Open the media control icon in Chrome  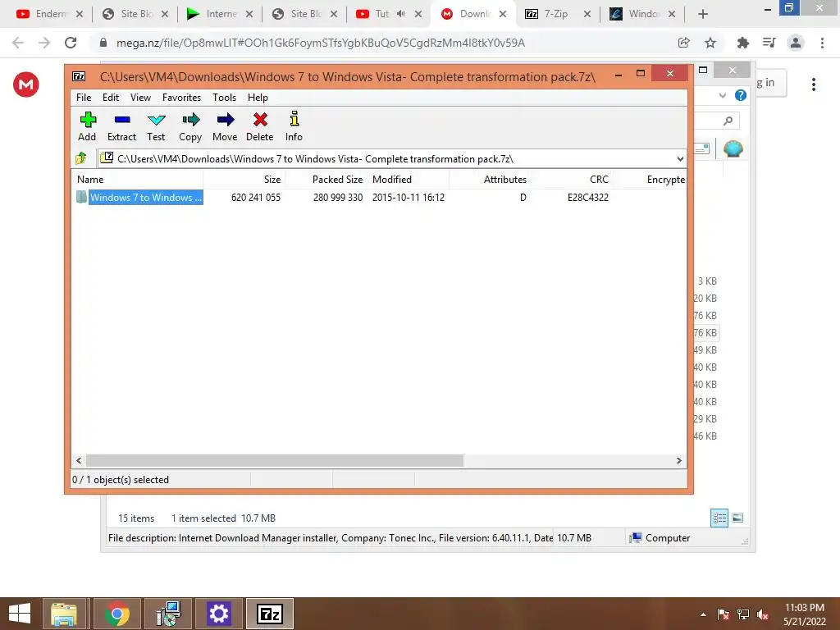[769, 43]
